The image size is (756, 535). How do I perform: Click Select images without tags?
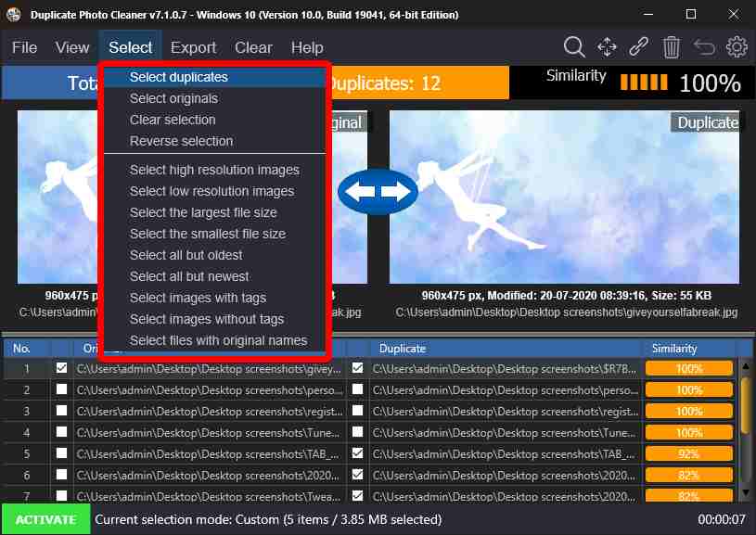coord(215,319)
